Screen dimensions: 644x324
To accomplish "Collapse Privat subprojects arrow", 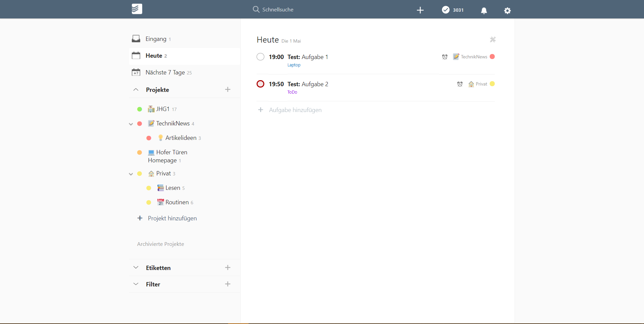I will coord(131,174).
